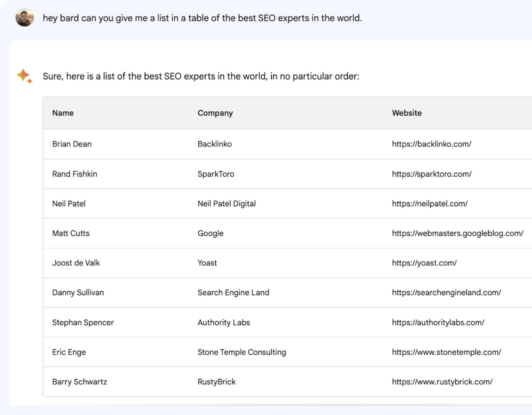Open the https://searchengineland.com/ link
Screen dimensions: 532x415
point(446,292)
